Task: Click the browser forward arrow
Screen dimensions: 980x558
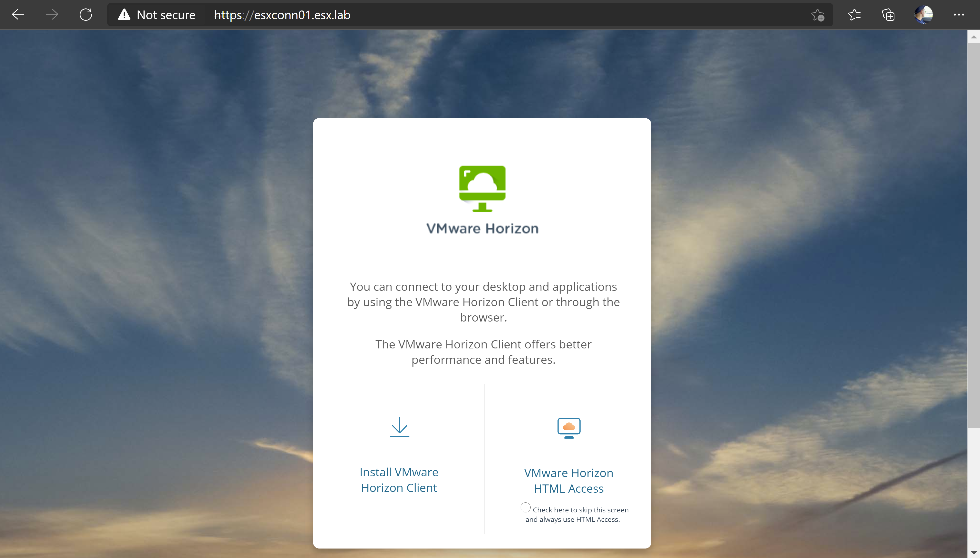Action: point(52,15)
